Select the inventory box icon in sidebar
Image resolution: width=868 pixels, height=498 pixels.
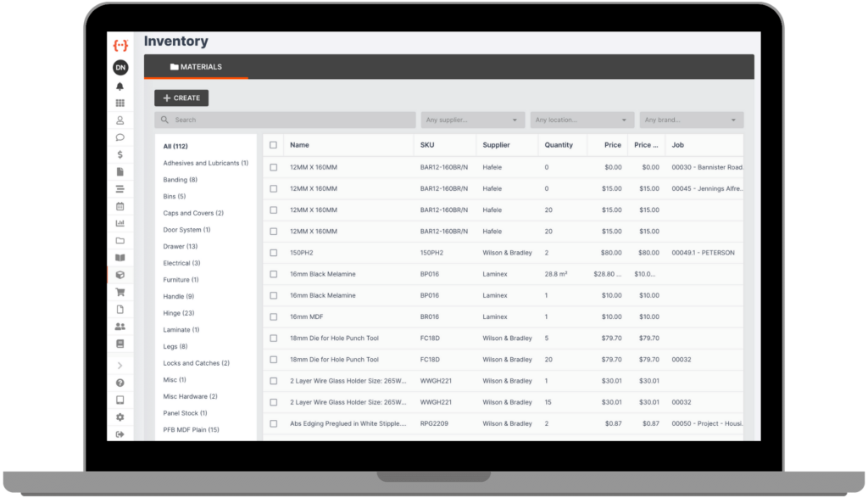[120, 274]
